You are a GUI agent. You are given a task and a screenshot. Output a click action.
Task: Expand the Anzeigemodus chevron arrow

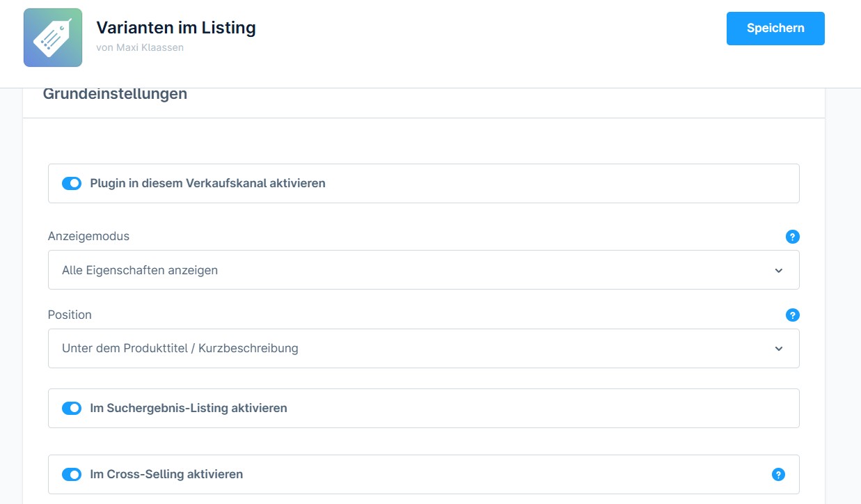tap(778, 270)
